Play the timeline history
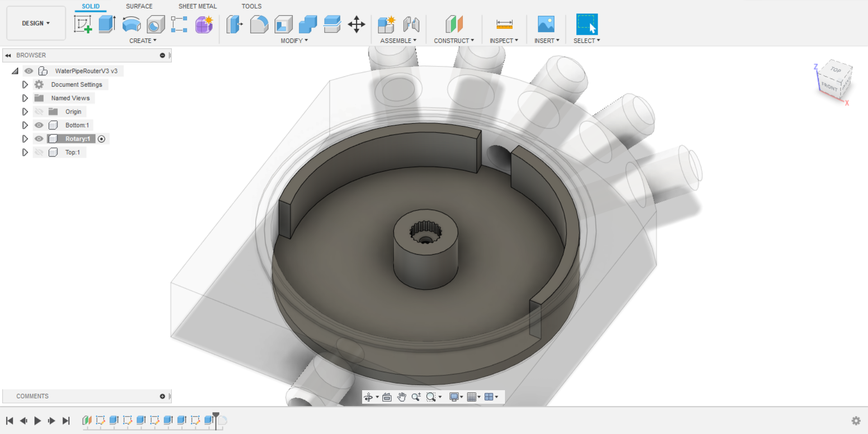868x434 pixels. (x=38, y=421)
